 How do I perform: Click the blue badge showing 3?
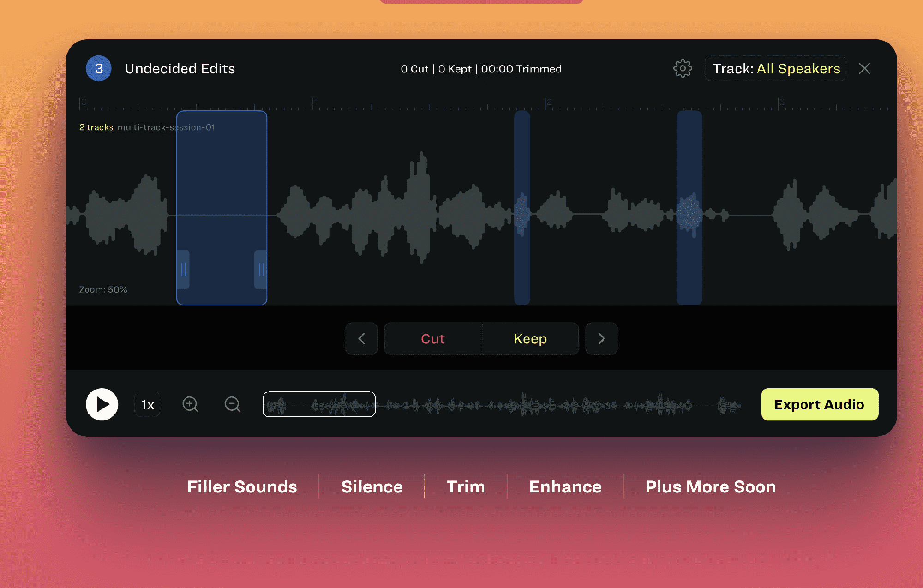pyautogui.click(x=99, y=69)
